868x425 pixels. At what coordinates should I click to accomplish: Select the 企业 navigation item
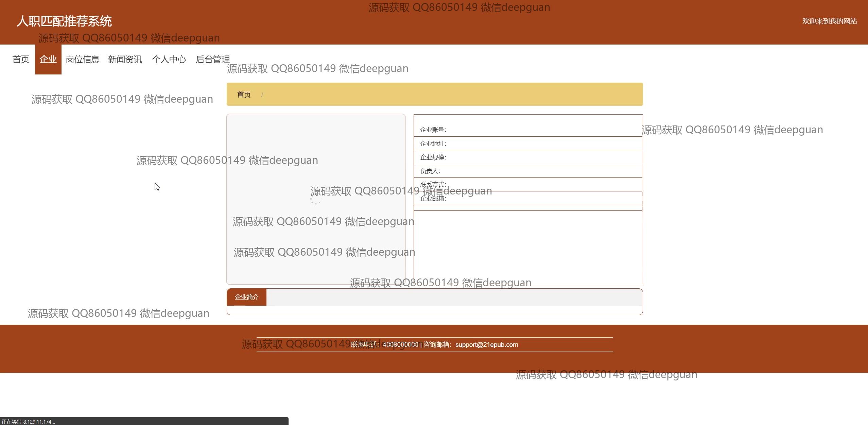coord(48,60)
